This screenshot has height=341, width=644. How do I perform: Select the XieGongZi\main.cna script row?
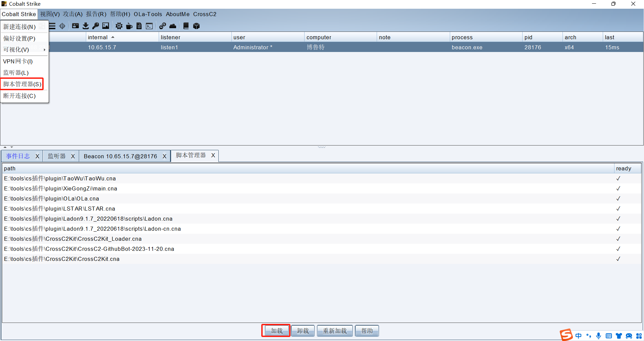(x=322, y=188)
